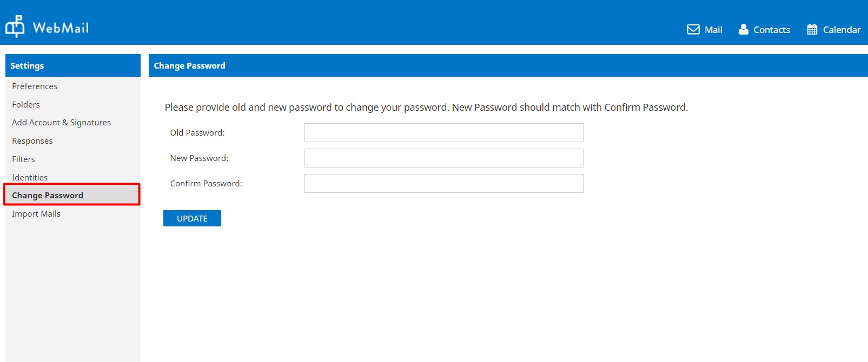Viewport: 868px width, 362px height.
Task: Click the Calendar grid icon
Action: [812, 29]
